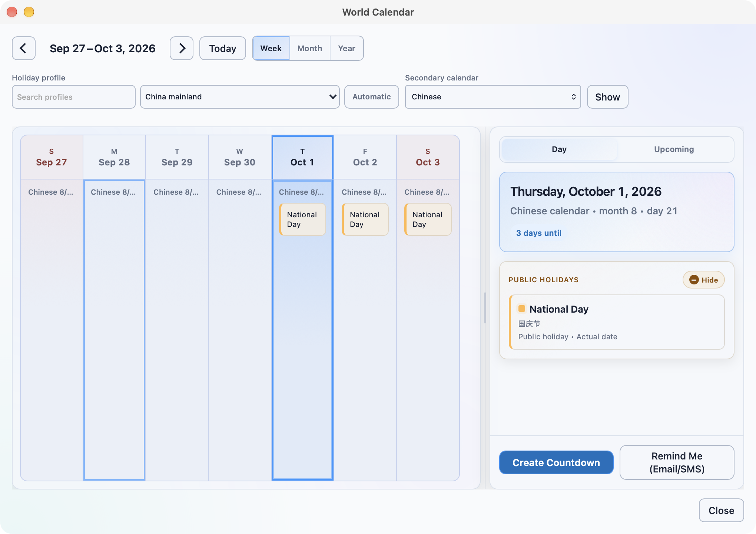Click the panel divider handle
756x534 pixels.
[x=485, y=308]
